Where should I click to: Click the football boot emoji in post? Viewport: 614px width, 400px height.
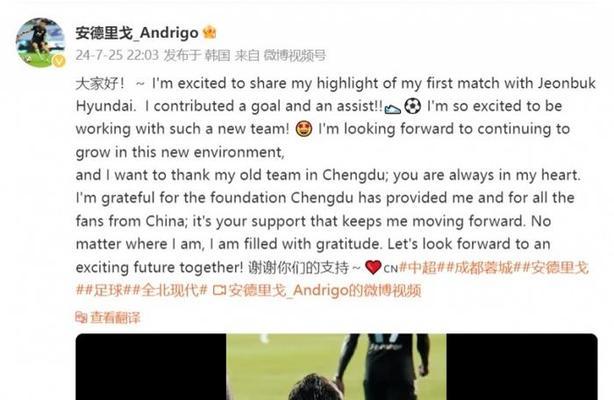pyautogui.click(x=393, y=108)
